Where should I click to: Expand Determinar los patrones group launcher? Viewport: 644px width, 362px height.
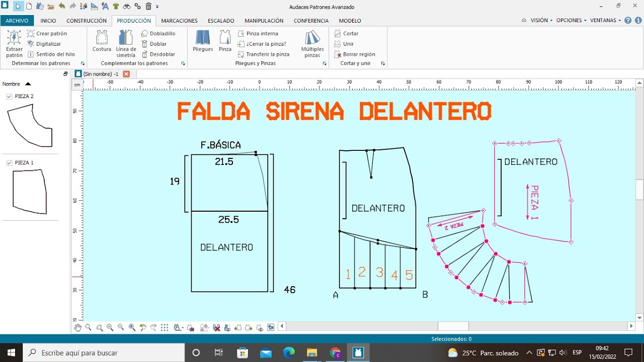pos(82,64)
